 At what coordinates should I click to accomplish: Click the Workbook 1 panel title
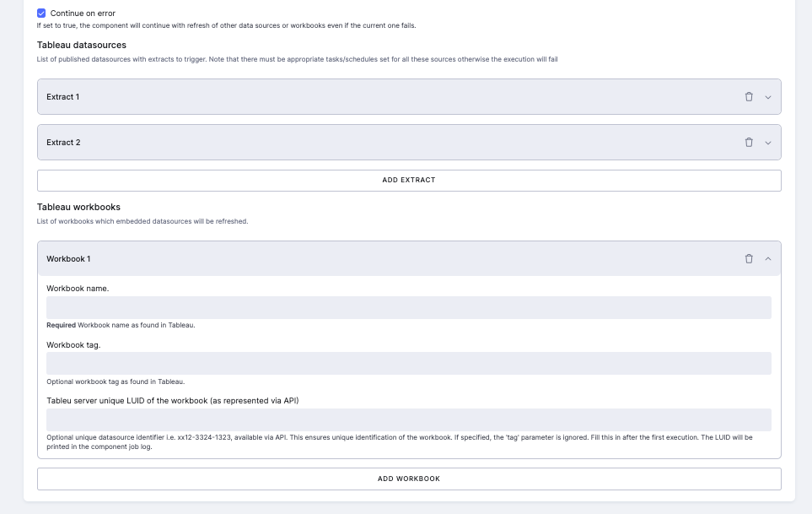(68, 259)
